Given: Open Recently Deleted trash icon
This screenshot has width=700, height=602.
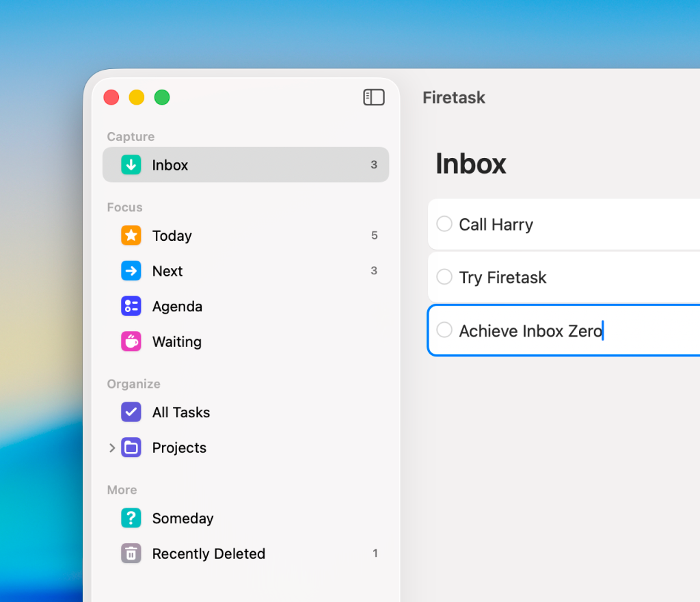Looking at the screenshot, I should click(131, 553).
